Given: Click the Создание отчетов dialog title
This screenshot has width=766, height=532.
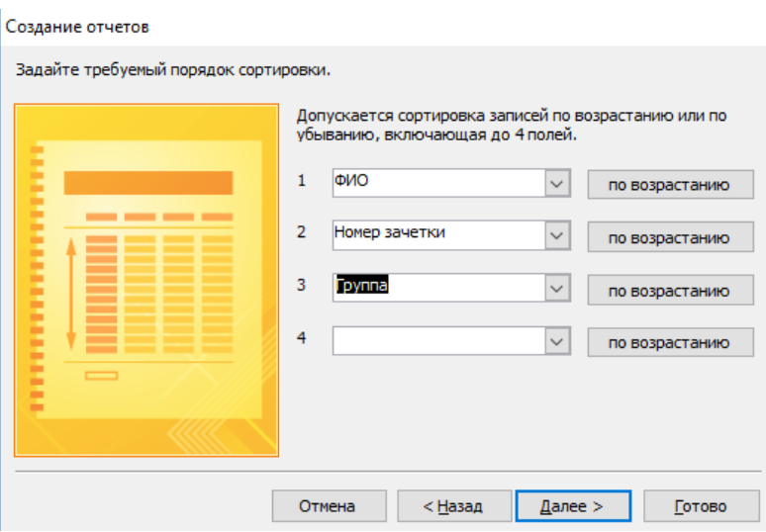Looking at the screenshot, I should 78,27.
